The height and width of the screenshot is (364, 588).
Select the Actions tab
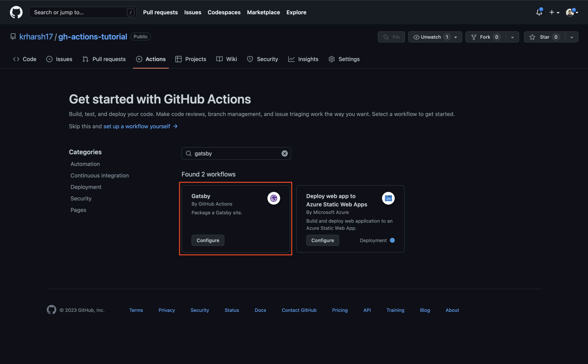point(151,59)
